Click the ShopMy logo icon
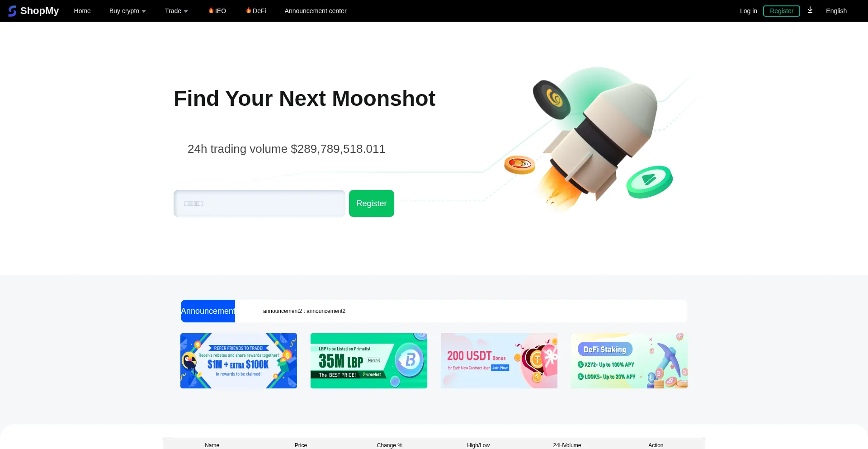Screen dimensions: 868x449 click(12, 11)
